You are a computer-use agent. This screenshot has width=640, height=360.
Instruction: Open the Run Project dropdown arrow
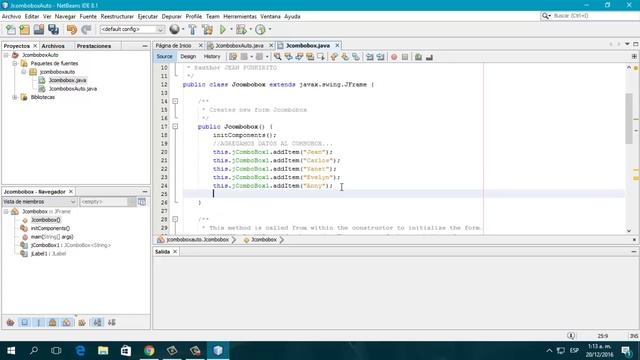[x=231, y=29]
